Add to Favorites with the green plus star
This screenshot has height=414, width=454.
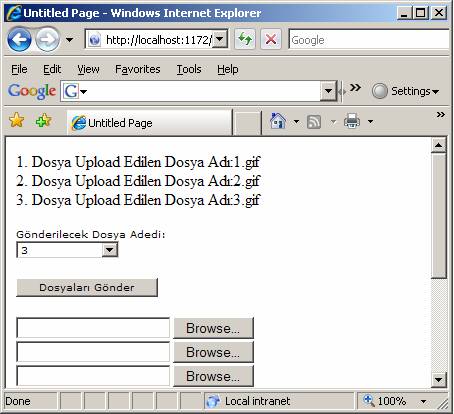(43, 120)
